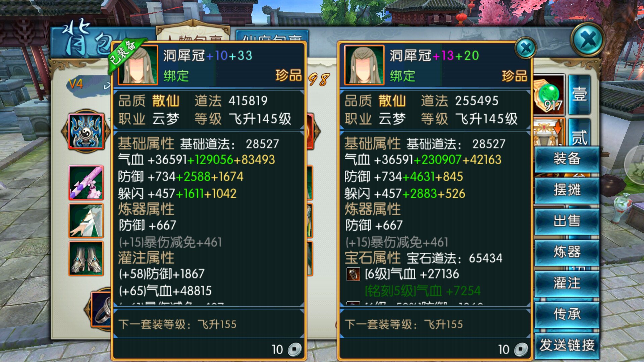
Task: Close the 洞犀冠+13+20 tooltip panel
Action: (526, 49)
